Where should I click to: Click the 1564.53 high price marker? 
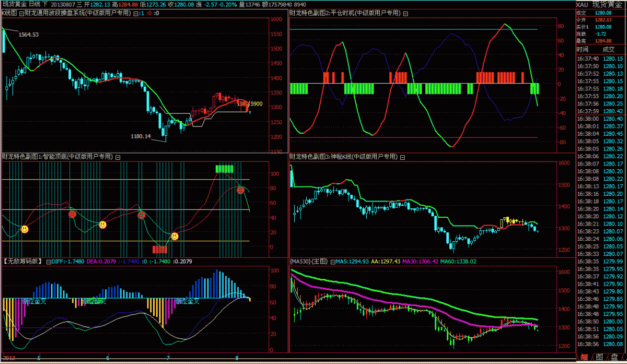click(29, 34)
